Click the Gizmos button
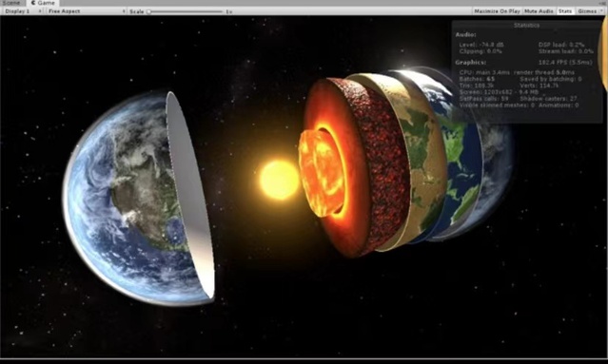608x364 pixels. [x=587, y=11]
